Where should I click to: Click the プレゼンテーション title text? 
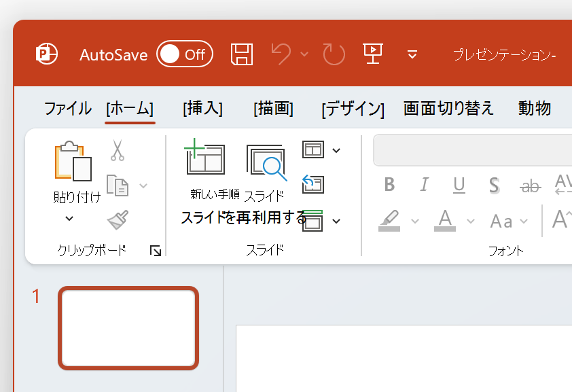tap(505, 55)
